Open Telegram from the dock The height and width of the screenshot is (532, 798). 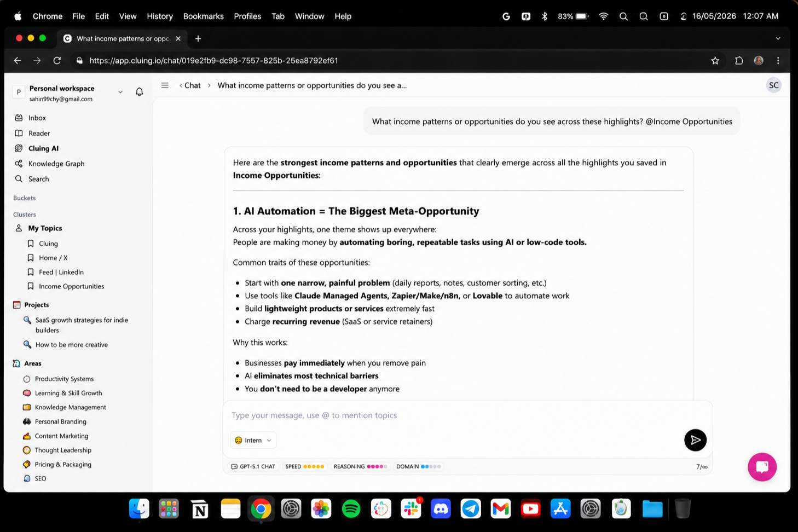tap(471, 509)
